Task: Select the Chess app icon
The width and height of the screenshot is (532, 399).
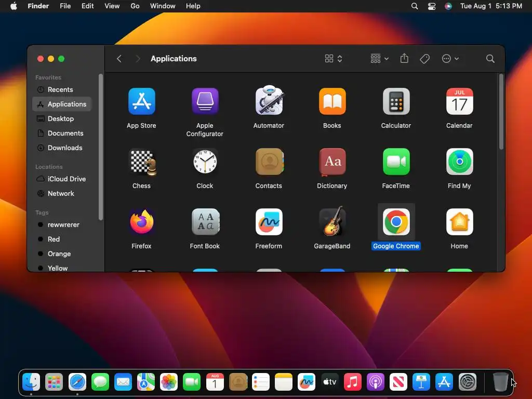Action: [x=143, y=163]
